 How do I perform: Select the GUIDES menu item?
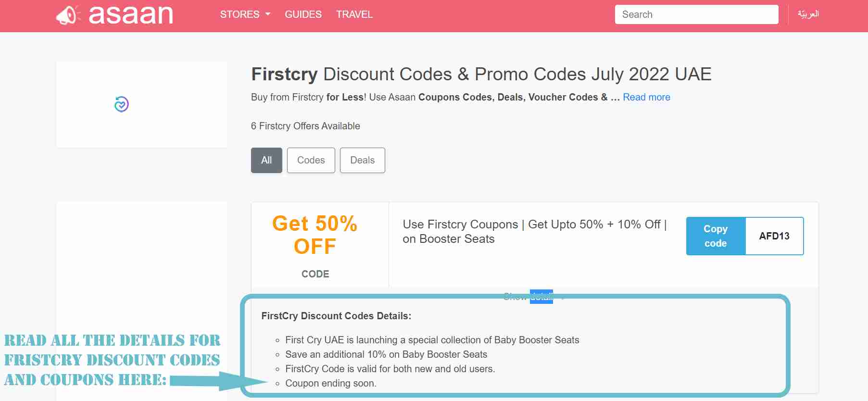click(x=303, y=14)
